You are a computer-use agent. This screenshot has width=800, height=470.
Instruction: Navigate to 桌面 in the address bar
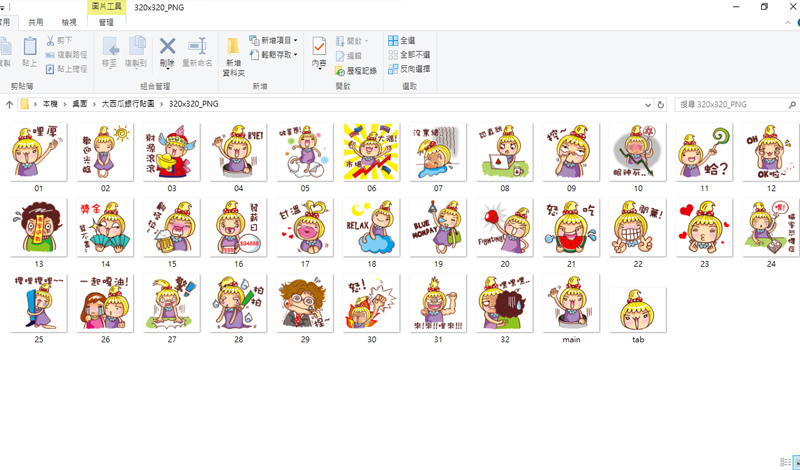80,104
